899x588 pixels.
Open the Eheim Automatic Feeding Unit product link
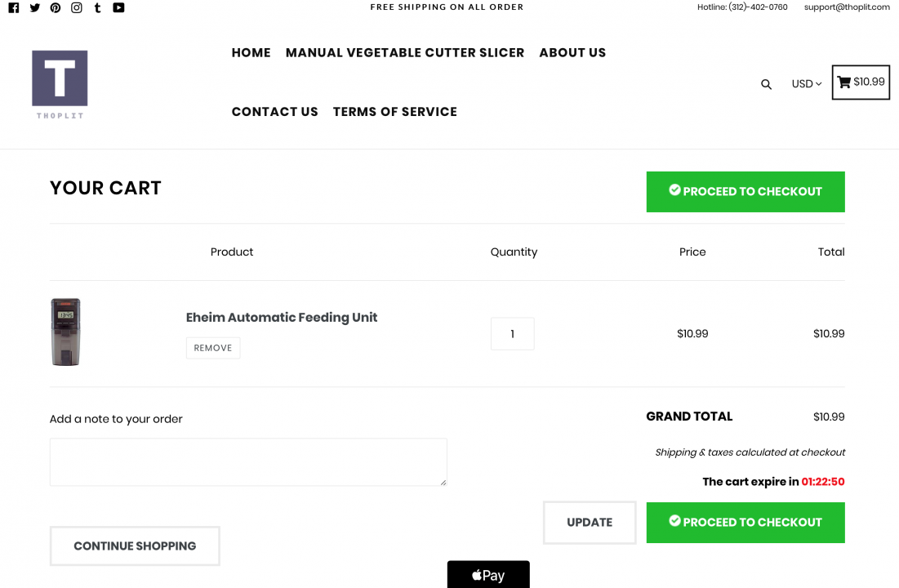click(282, 317)
